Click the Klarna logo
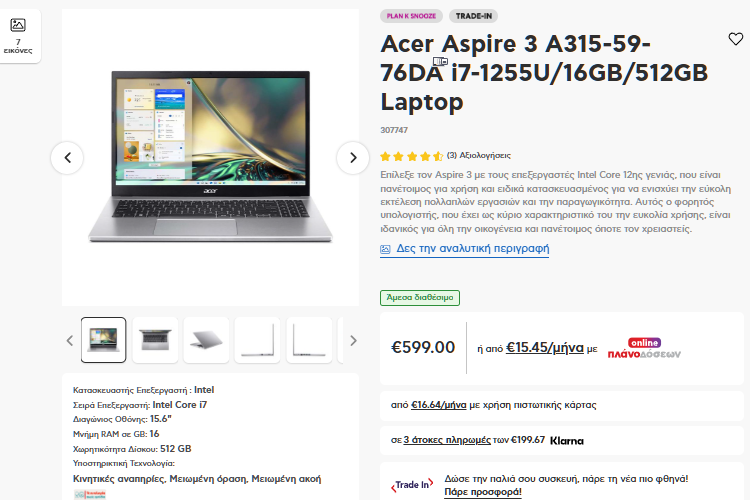 (x=567, y=441)
